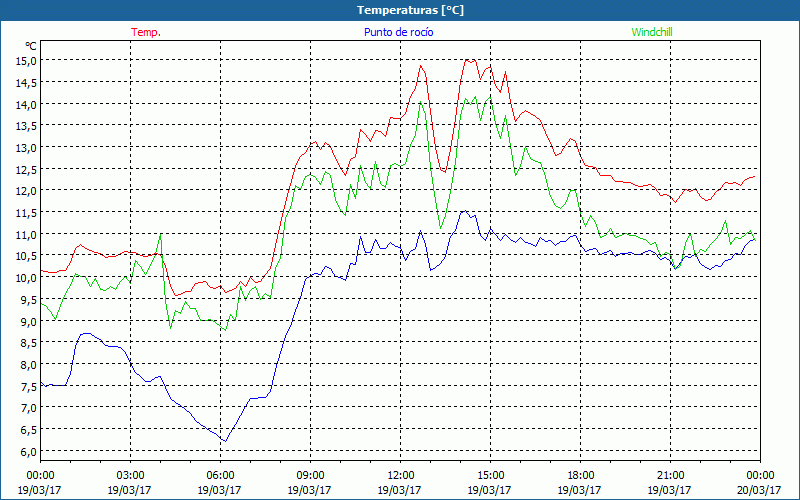Click the '09:00' time label

pyautogui.click(x=310, y=476)
